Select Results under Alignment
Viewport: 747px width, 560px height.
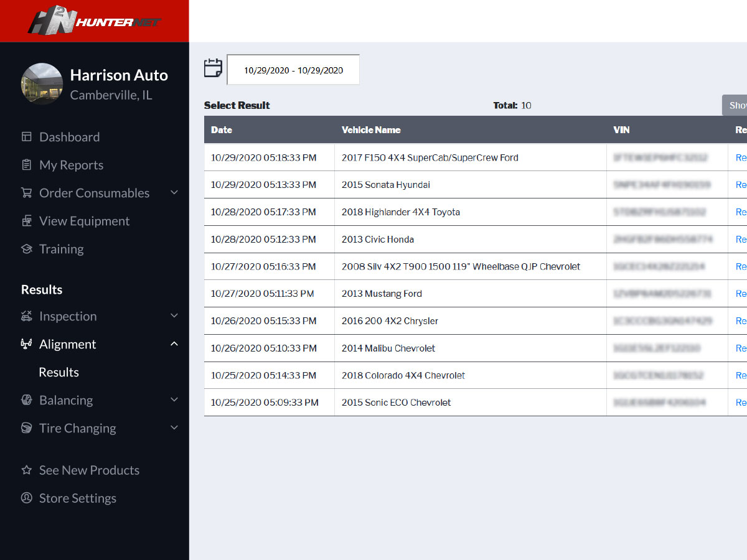click(59, 372)
